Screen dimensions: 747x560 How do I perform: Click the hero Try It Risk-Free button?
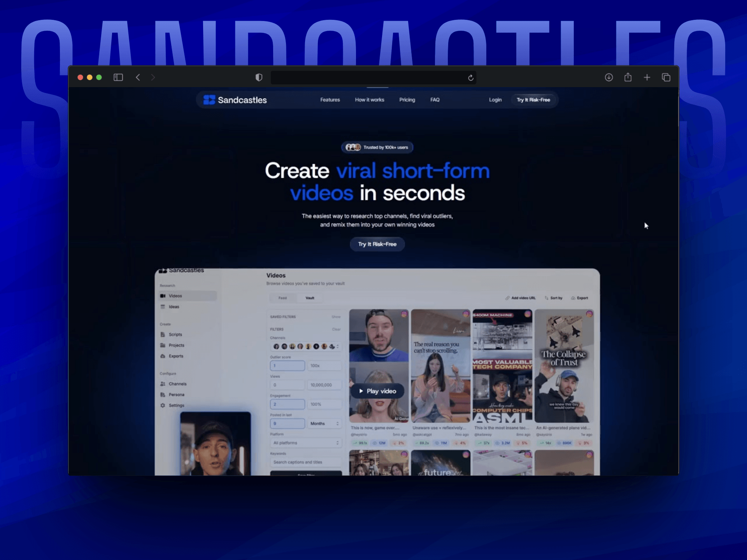(377, 244)
